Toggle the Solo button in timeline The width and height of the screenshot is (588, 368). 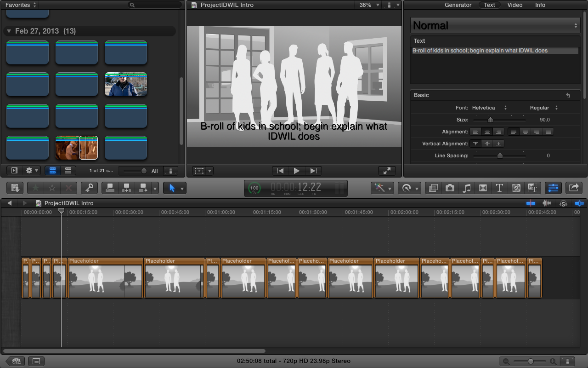[x=563, y=203]
